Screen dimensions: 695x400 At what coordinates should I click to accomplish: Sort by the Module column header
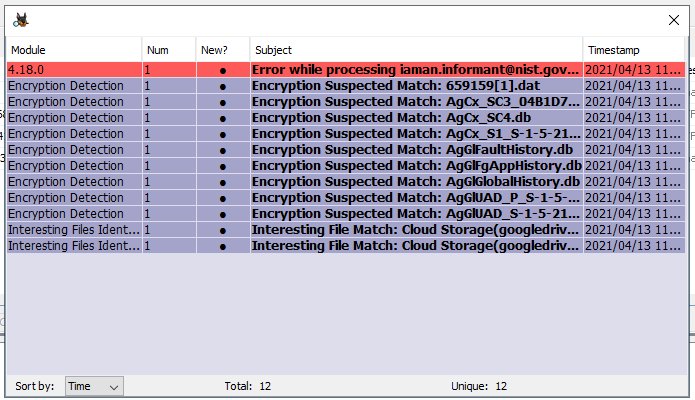click(x=74, y=50)
